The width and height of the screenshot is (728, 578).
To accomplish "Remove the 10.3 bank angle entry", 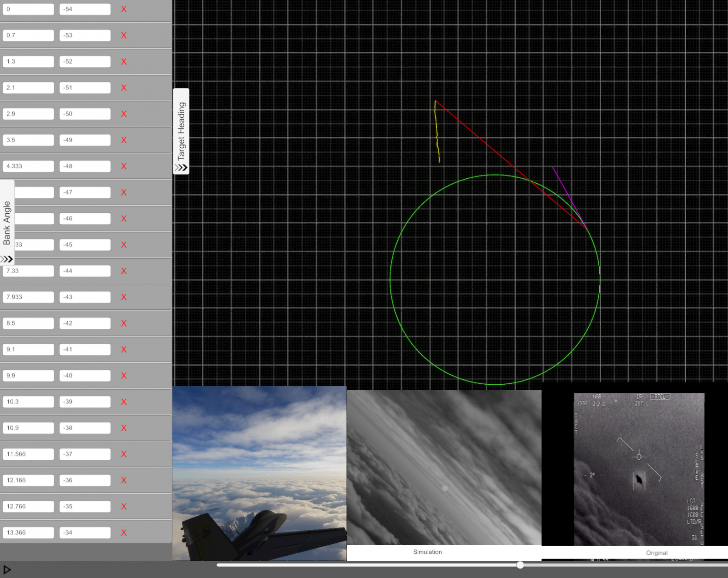I will (123, 402).
